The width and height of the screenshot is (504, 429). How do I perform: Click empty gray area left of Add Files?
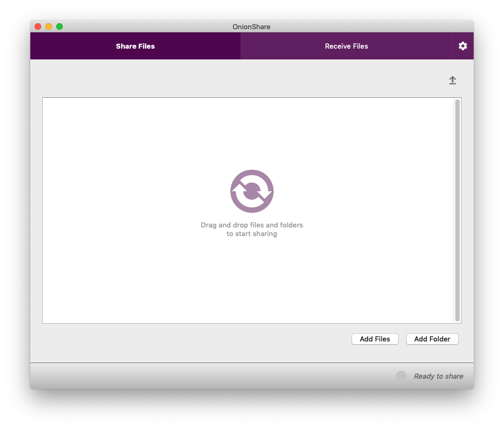click(x=189, y=339)
